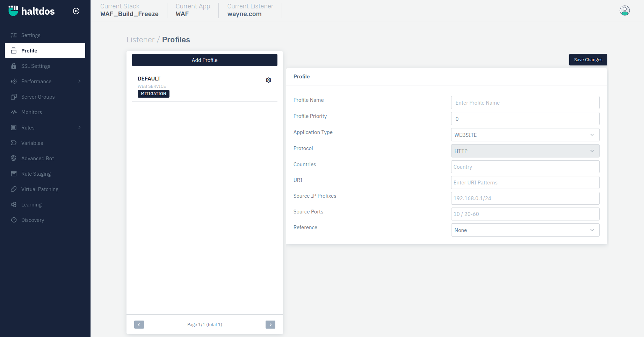Click the Rule Staging box icon

tap(14, 174)
